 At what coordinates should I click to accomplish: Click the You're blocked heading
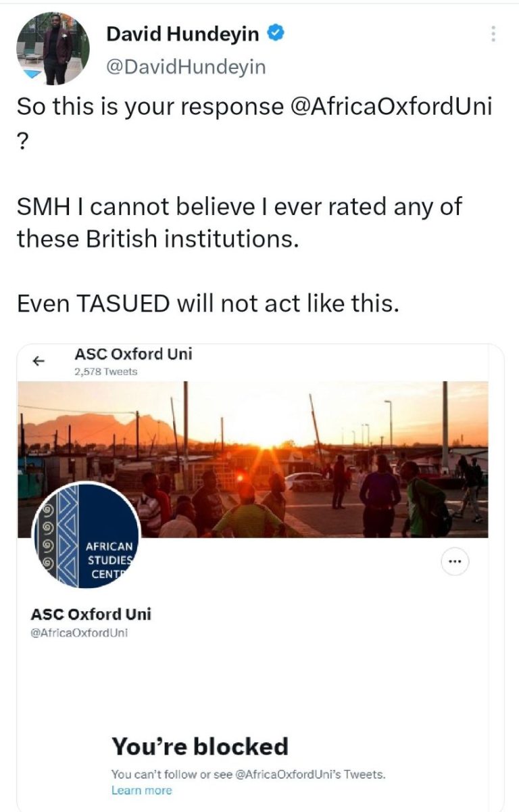point(199,746)
